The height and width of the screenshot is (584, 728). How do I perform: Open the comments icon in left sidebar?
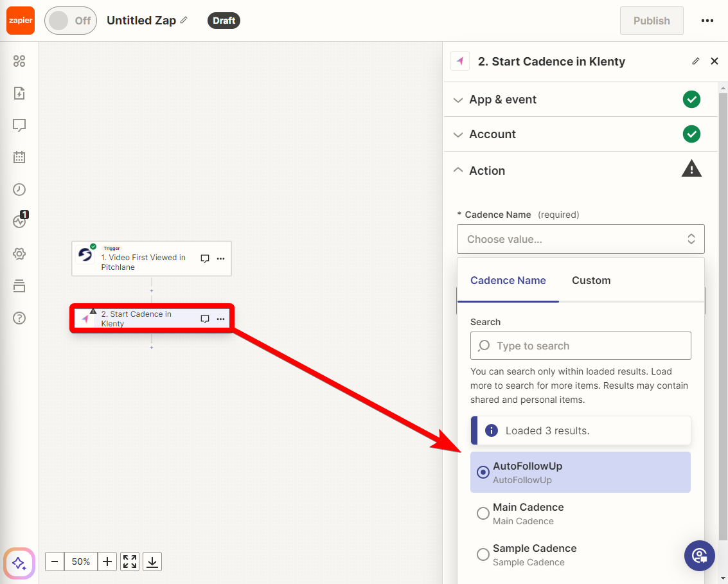(19, 125)
